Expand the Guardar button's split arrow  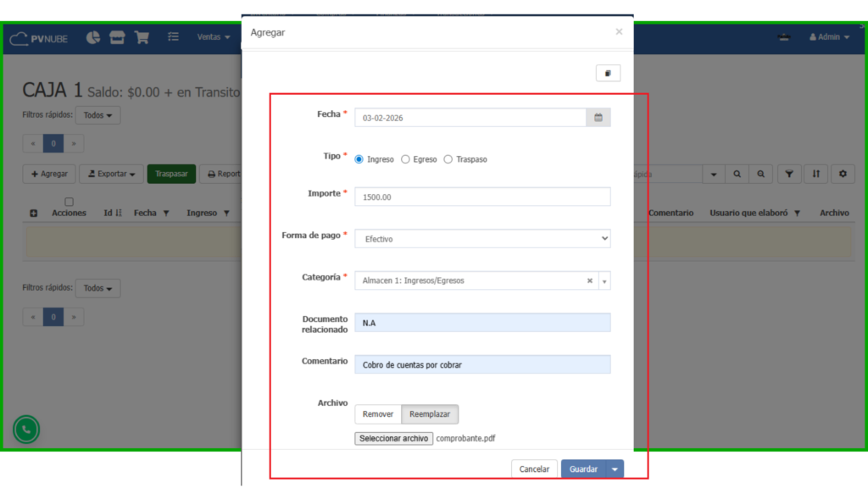pos(615,469)
